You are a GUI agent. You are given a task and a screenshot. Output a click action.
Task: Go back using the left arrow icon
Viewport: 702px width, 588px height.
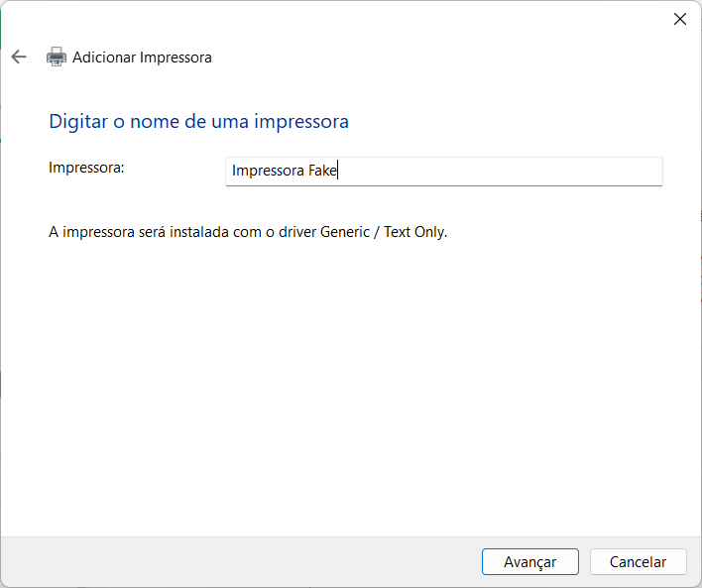(18, 57)
